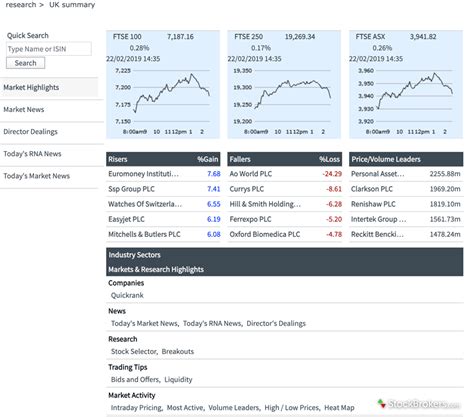Open the High / Low Prices link
The width and height of the screenshot is (474, 417).
click(292, 407)
